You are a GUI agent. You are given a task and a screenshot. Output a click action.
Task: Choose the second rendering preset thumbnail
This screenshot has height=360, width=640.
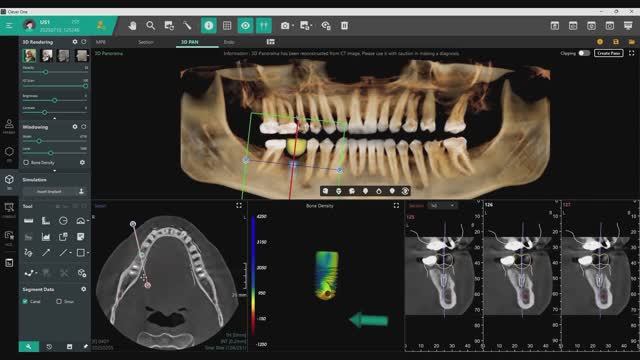[47, 56]
